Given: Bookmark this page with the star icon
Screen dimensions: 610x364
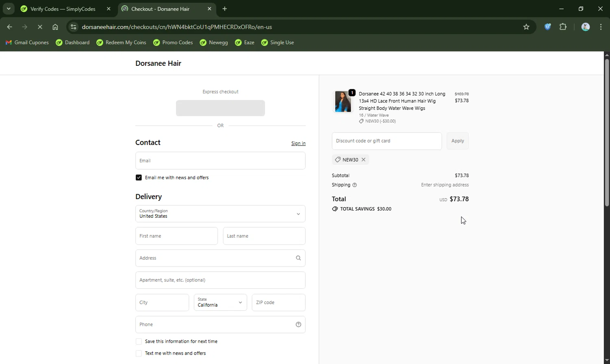Looking at the screenshot, I should click(x=526, y=27).
